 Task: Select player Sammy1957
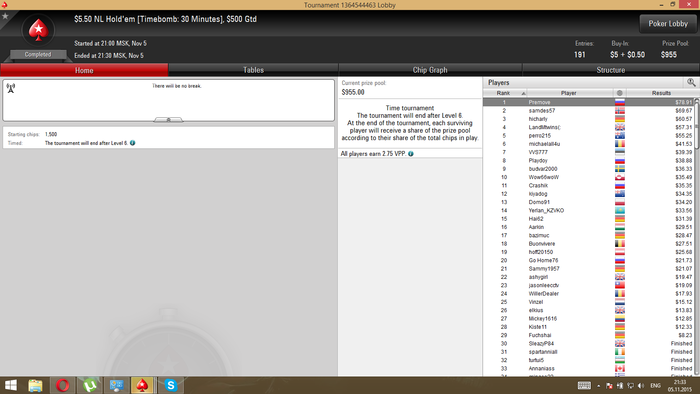(x=588, y=269)
